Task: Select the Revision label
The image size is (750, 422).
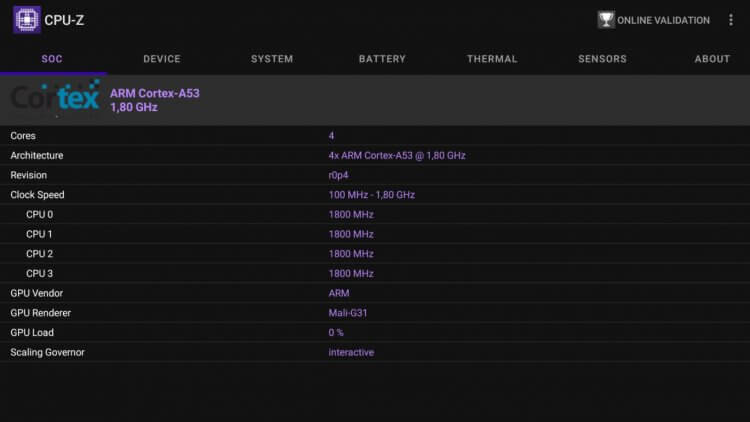Action: [29, 175]
